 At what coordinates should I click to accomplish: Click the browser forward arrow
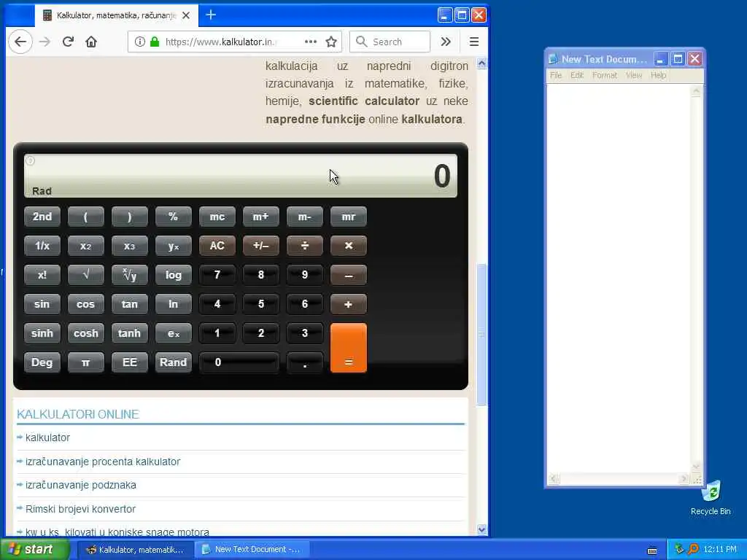[44, 42]
